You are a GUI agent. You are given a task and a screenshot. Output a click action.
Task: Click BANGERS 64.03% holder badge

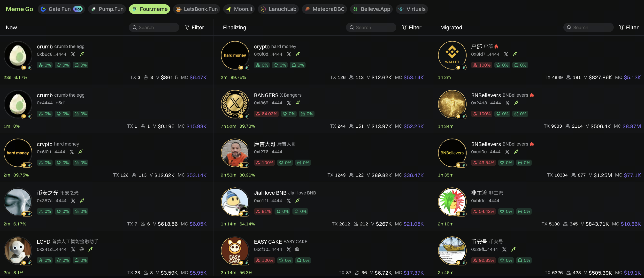[x=267, y=114]
